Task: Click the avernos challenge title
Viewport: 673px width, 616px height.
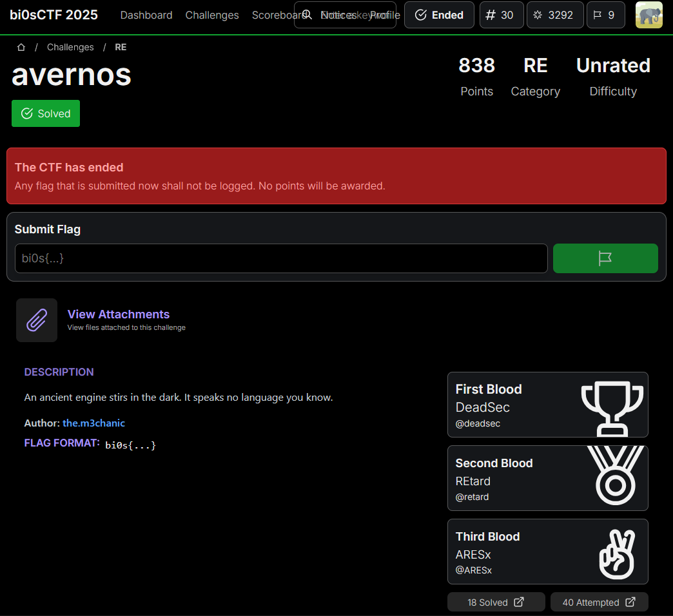Action: [x=72, y=75]
